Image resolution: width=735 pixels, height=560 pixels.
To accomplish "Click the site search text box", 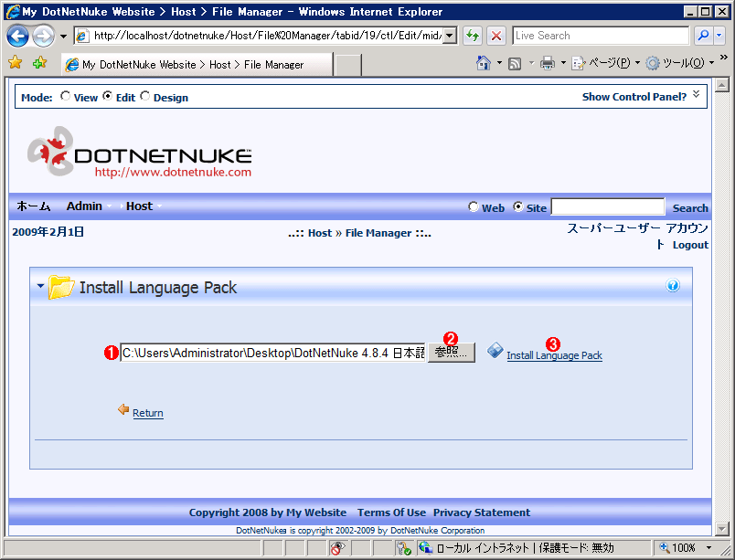I will coord(608,206).
